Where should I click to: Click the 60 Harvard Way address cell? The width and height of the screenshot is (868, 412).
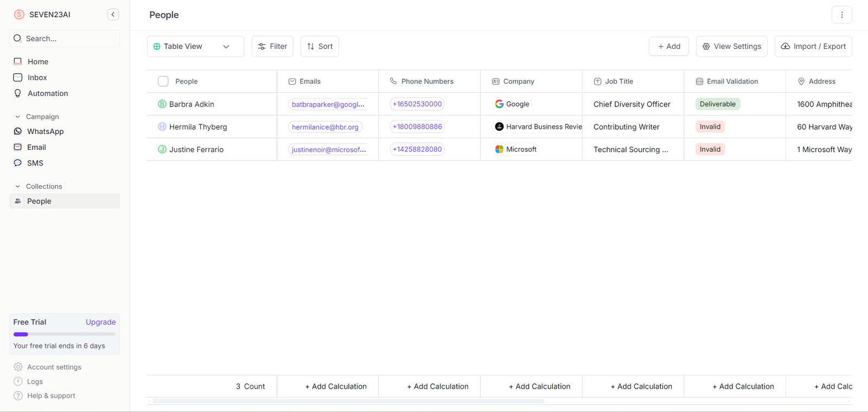[819, 126]
